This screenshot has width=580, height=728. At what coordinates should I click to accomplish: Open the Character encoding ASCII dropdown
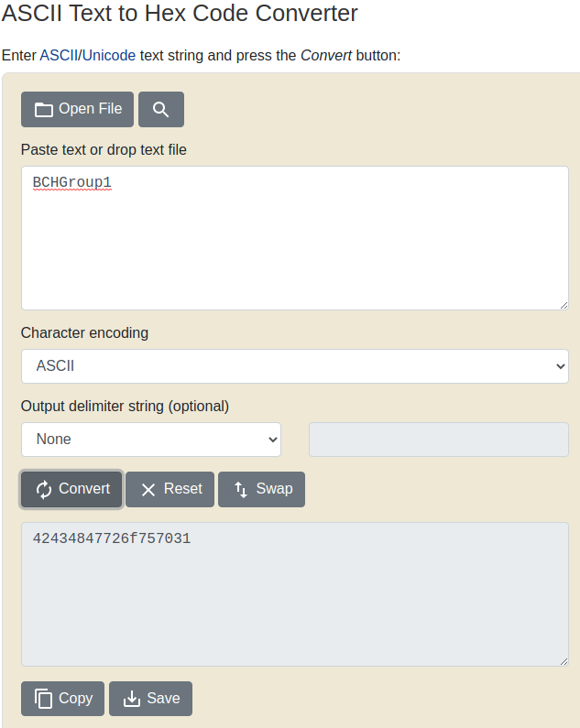tap(295, 366)
